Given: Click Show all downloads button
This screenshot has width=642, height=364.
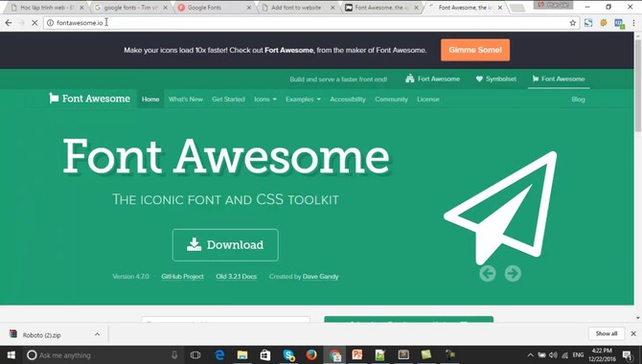Looking at the screenshot, I should point(606,333).
